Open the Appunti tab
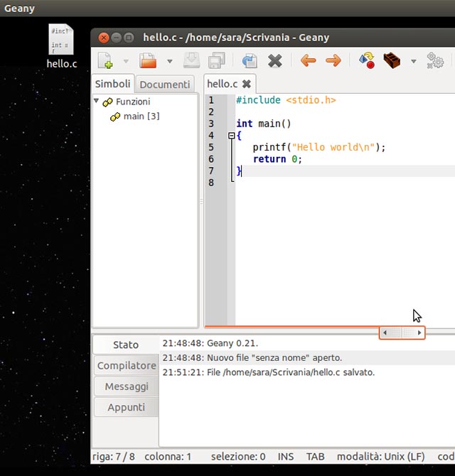Image resolution: width=455 pixels, height=476 pixels. coord(126,407)
